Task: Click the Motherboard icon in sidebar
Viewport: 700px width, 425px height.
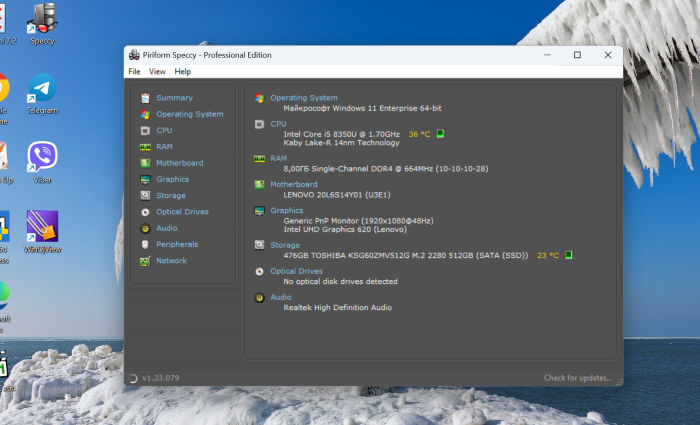Action: 145,163
